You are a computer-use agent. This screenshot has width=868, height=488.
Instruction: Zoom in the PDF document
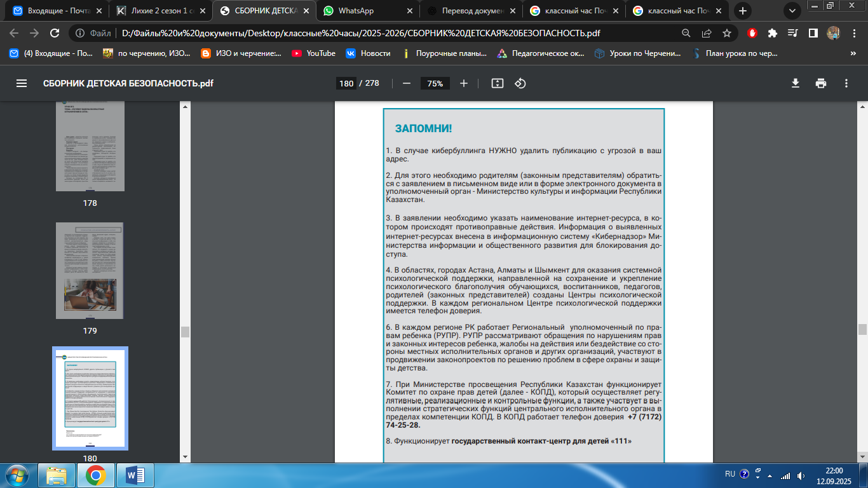[x=464, y=83]
